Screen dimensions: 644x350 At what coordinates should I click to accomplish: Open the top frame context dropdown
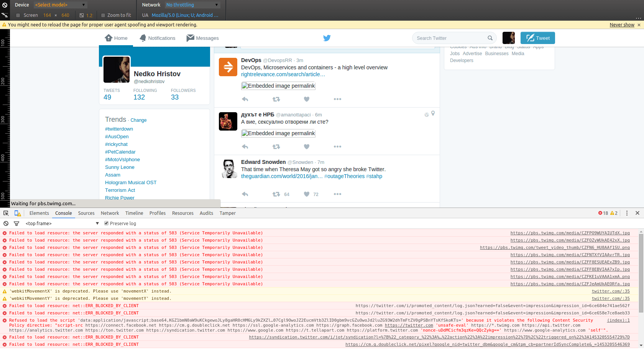62,224
